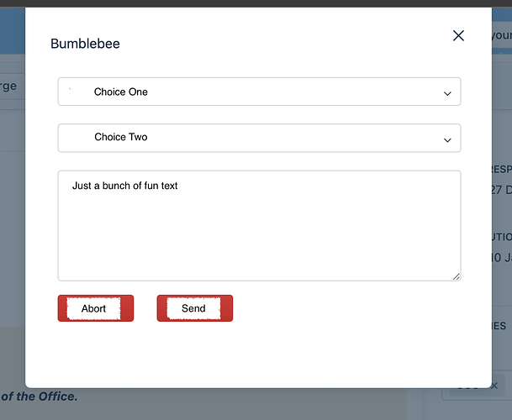Viewport: 512px width, 420px height.
Task: Click the dimmed 'RESP' label
Action: [x=502, y=170]
